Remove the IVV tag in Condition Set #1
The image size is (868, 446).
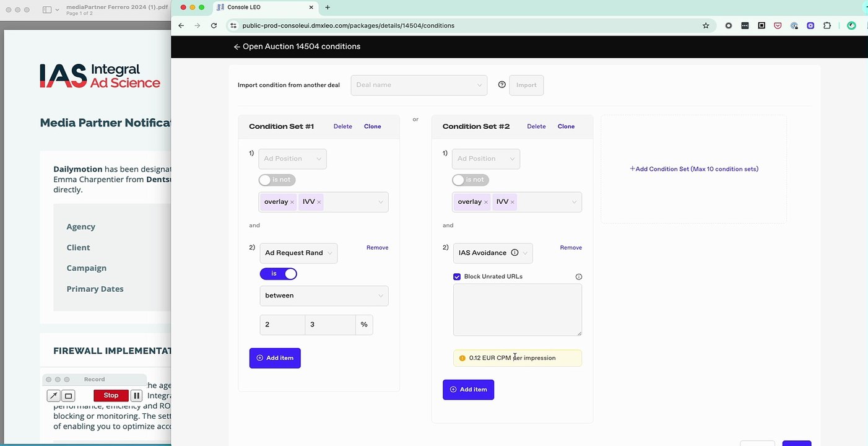click(319, 202)
